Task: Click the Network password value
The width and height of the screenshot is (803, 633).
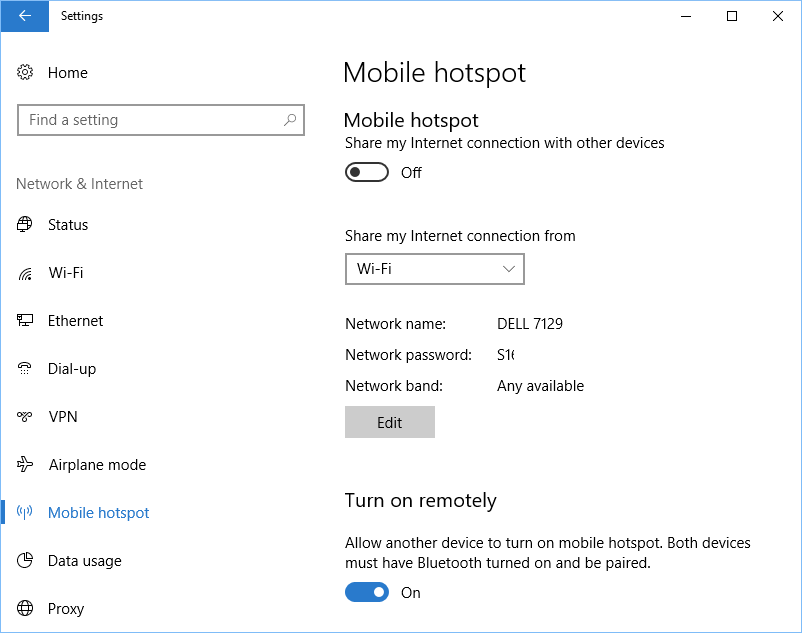Action: coord(505,354)
